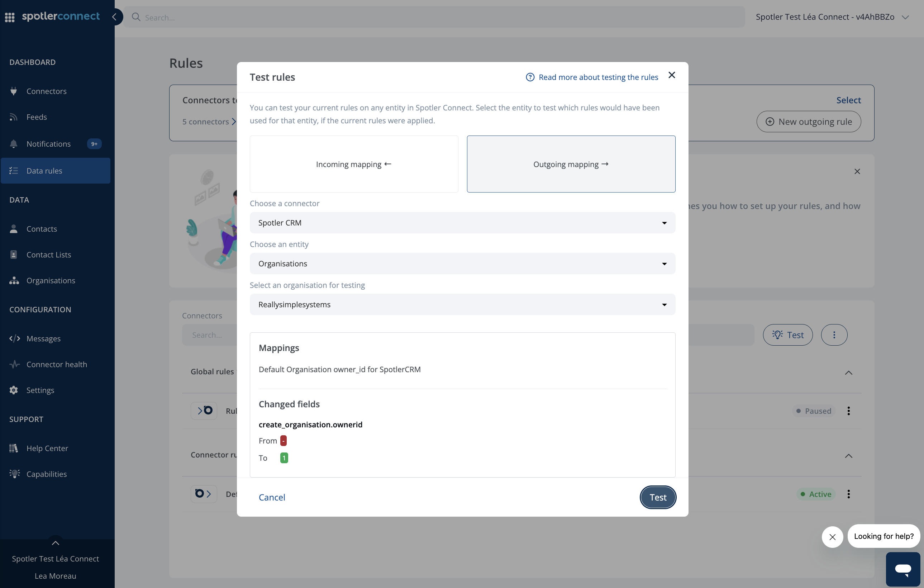The height and width of the screenshot is (588, 924).
Task: Run the test with the dialog Test button
Action: coord(658,497)
